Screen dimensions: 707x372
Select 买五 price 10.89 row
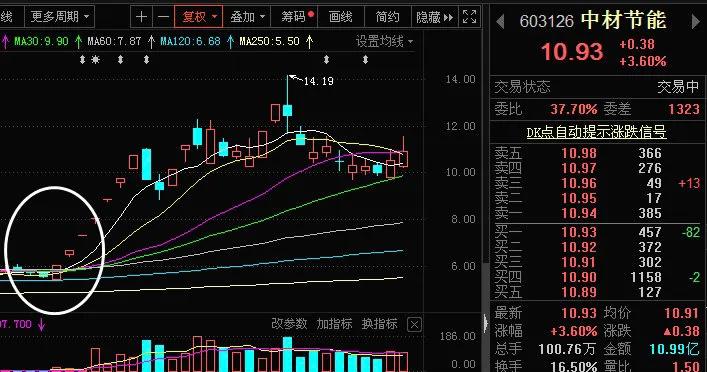point(597,292)
